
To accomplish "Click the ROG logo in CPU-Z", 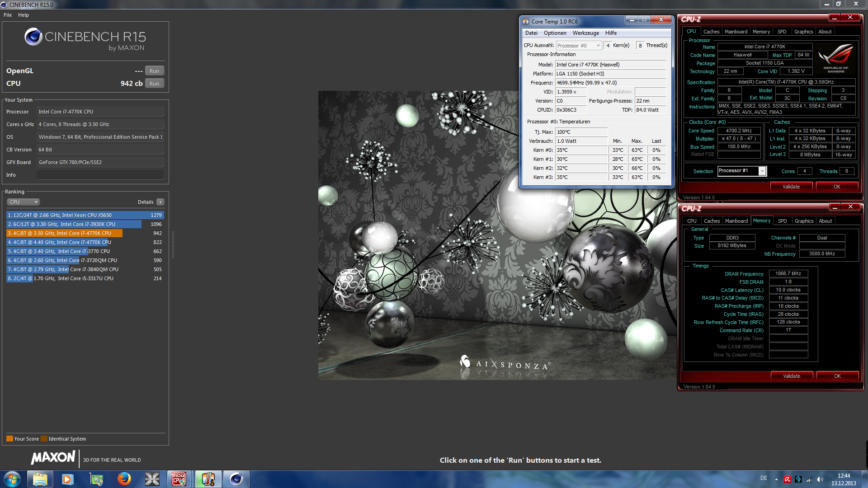I will pos(835,58).
